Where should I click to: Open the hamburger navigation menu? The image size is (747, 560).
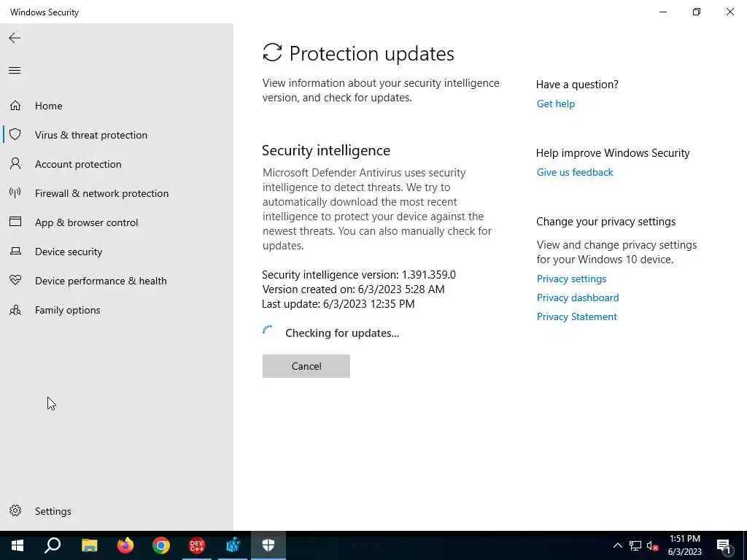click(15, 71)
